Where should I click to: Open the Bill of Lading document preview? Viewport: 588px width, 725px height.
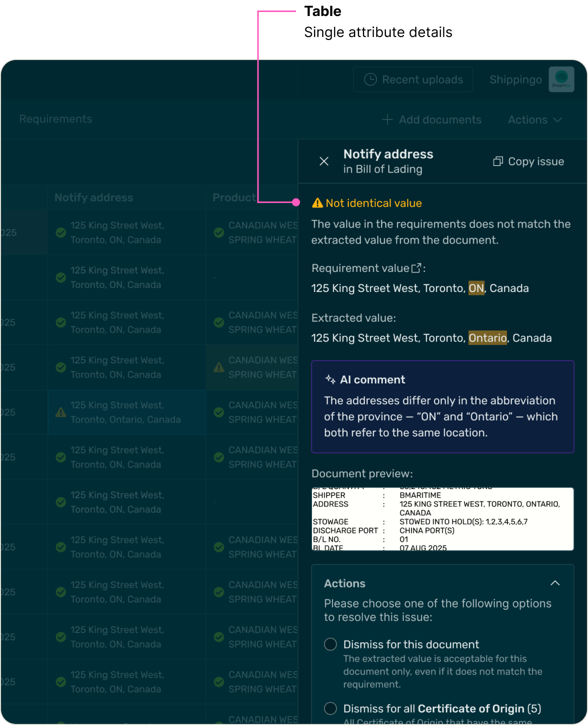[442, 518]
